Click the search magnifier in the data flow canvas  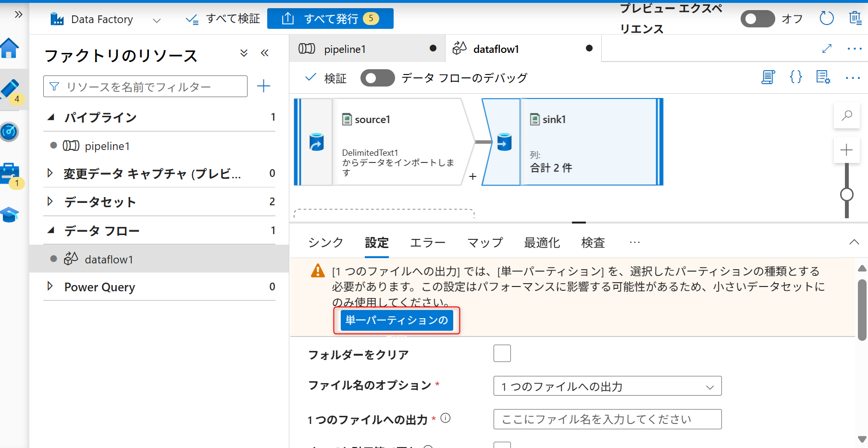[x=846, y=115]
